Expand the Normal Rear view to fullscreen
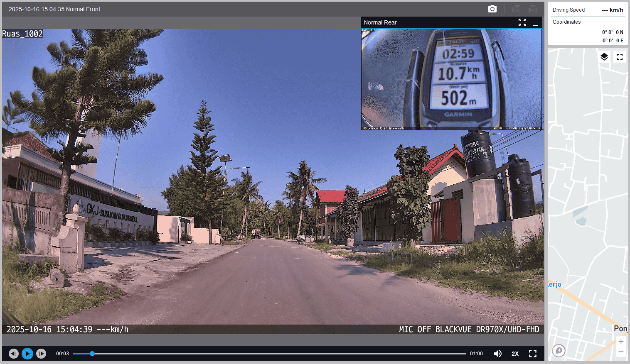This screenshot has width=630, height=364. tap(522, 22)
